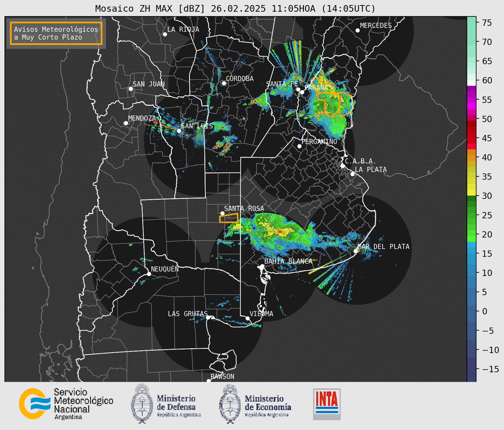Screen dimensions: 504x430
Task: Click the SAN LUIS city marker dot
Action: pos(179,131)
